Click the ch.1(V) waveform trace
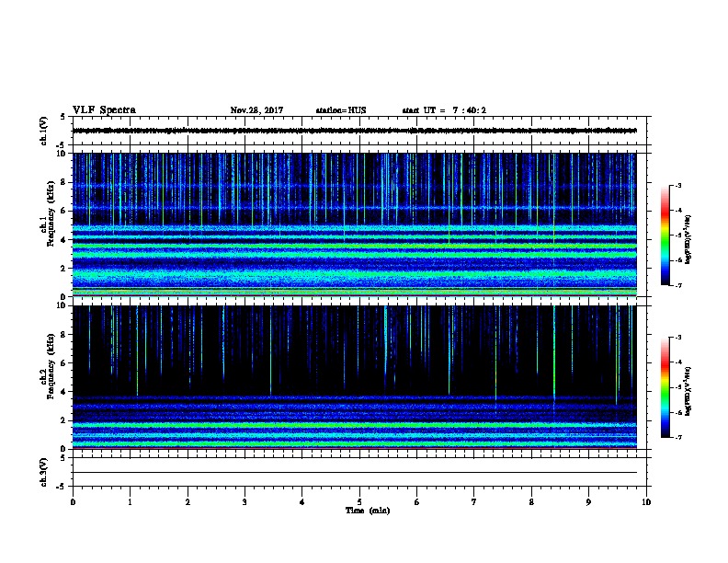Viewport: 728px width, 563px height. point(355,131)
